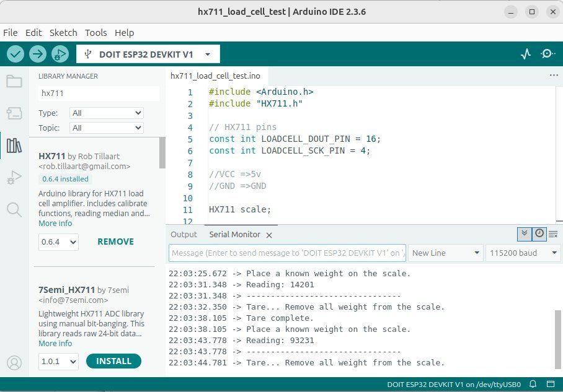The width and height of the screenshot is (563, 392).
Task: Click REMOVE for the HX711 library
Action: (x=115, y=242)
